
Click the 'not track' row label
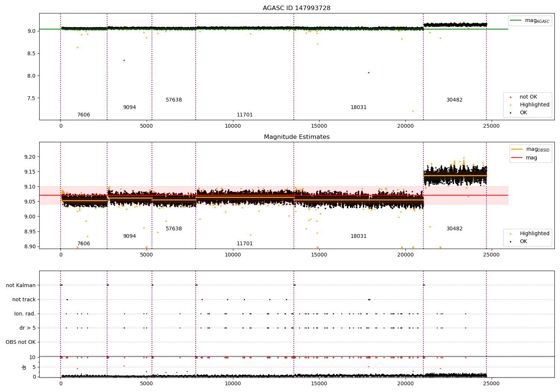24,300
